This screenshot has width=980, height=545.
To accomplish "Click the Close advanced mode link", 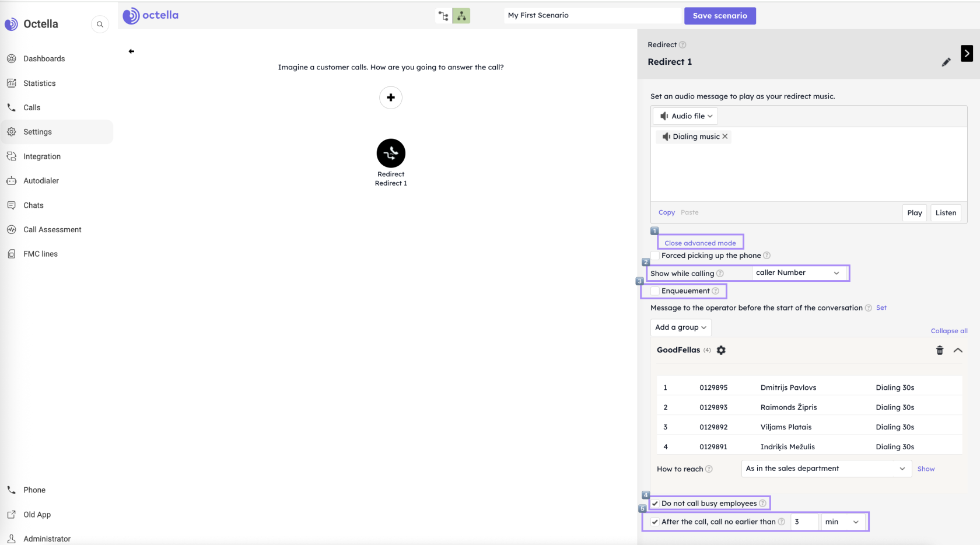I will [700, 243].
